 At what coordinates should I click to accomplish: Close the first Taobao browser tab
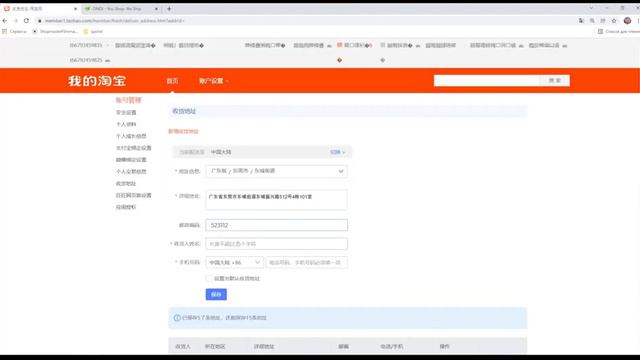coord(76,9)
